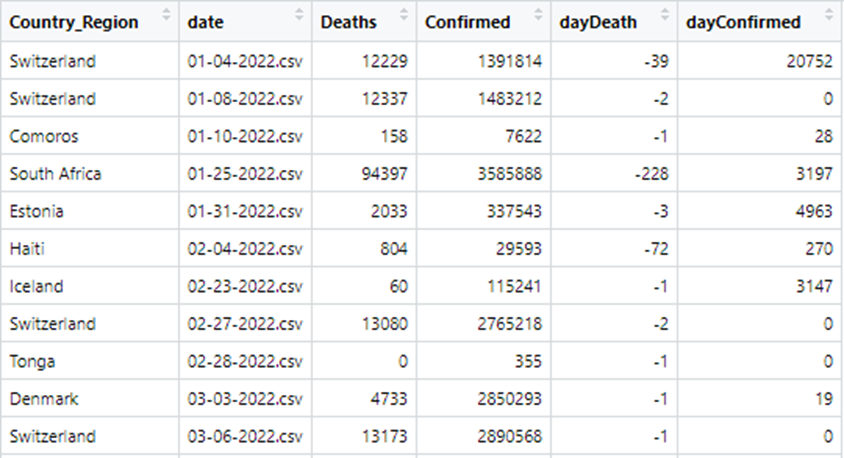Click Confirmed value 2765218

point(510,324)
